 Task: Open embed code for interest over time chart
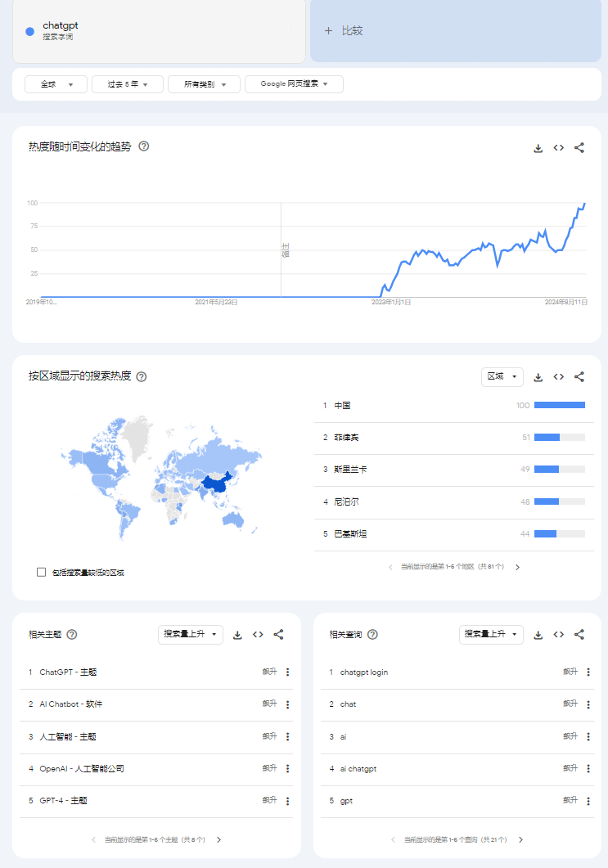559,148
